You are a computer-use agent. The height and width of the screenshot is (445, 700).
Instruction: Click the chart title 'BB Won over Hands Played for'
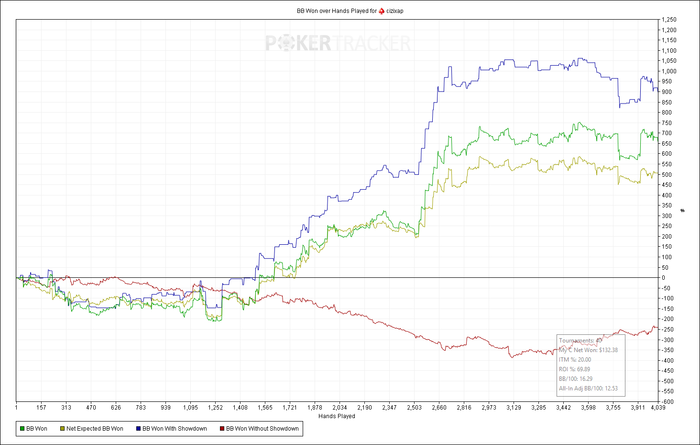pos(337,11)
